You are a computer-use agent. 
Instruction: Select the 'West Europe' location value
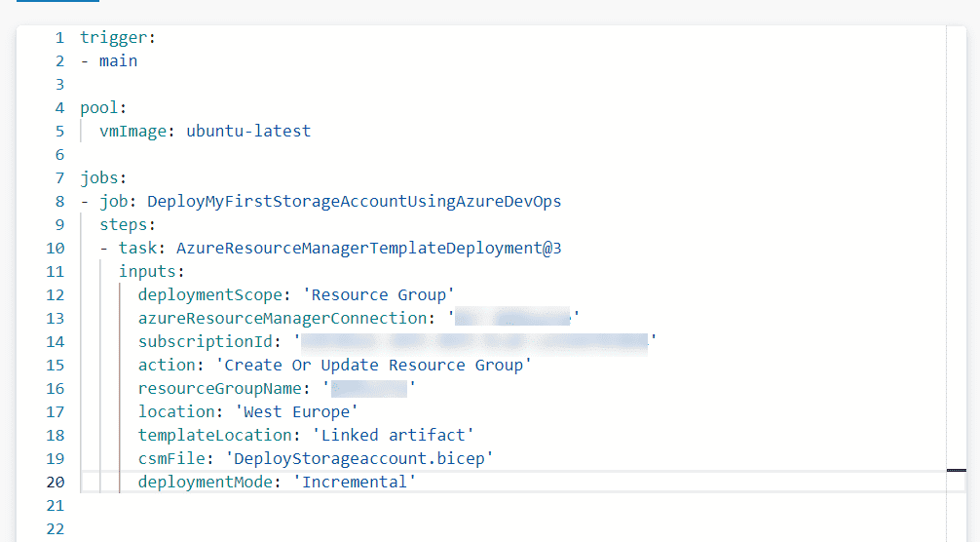point(296,412)
